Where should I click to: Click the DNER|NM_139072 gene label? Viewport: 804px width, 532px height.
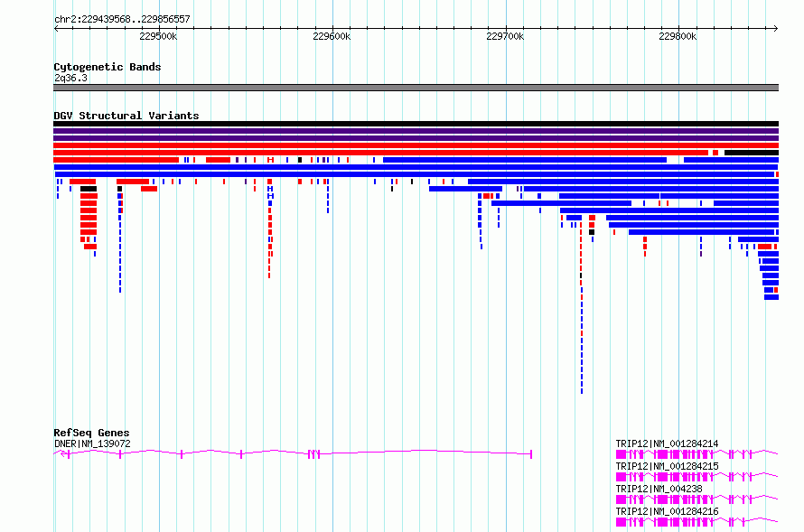coord(92,443)
